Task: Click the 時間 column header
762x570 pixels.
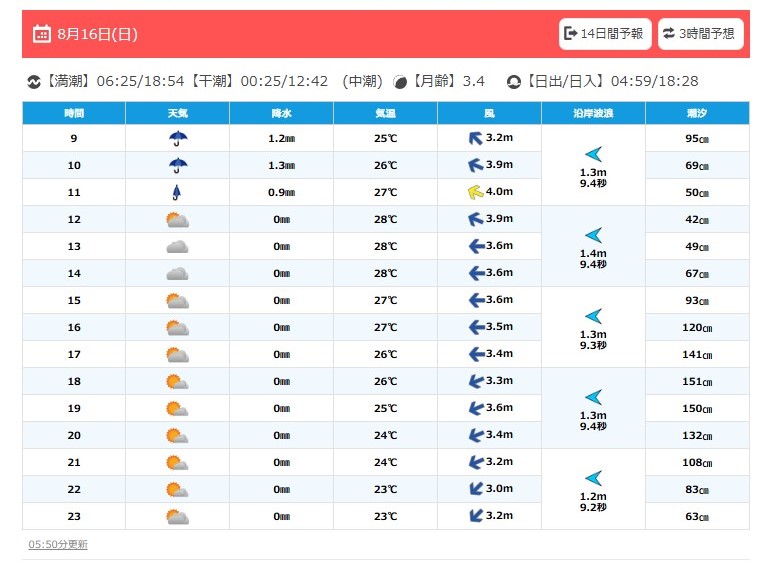Action: click(x=74, y=113)
